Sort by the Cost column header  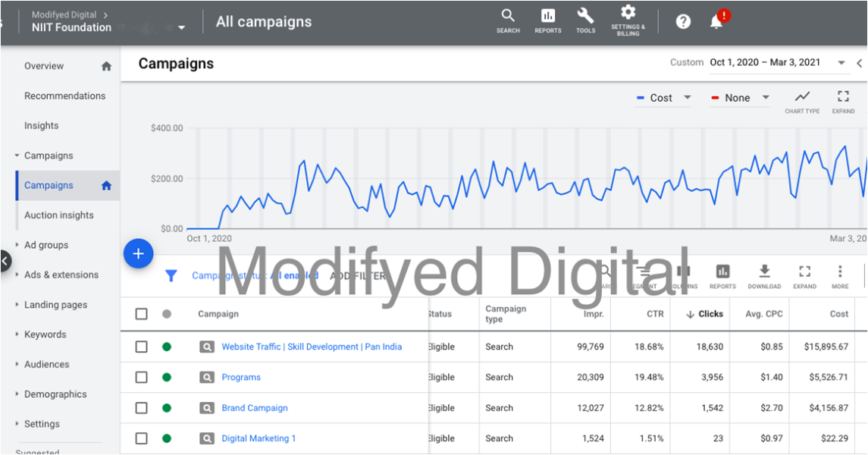pyautogui.click(x=838, y=314)
